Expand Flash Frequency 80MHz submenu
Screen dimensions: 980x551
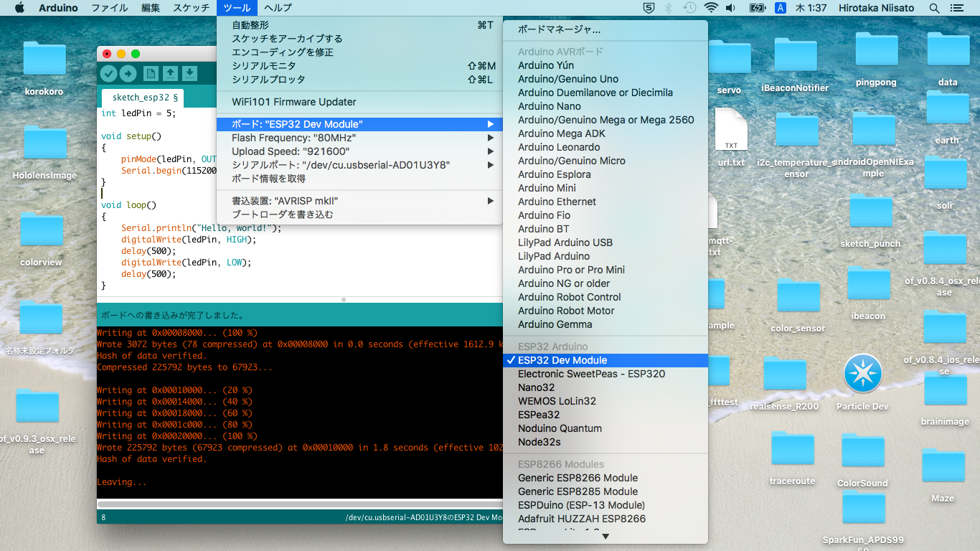(x=359, y=138)
